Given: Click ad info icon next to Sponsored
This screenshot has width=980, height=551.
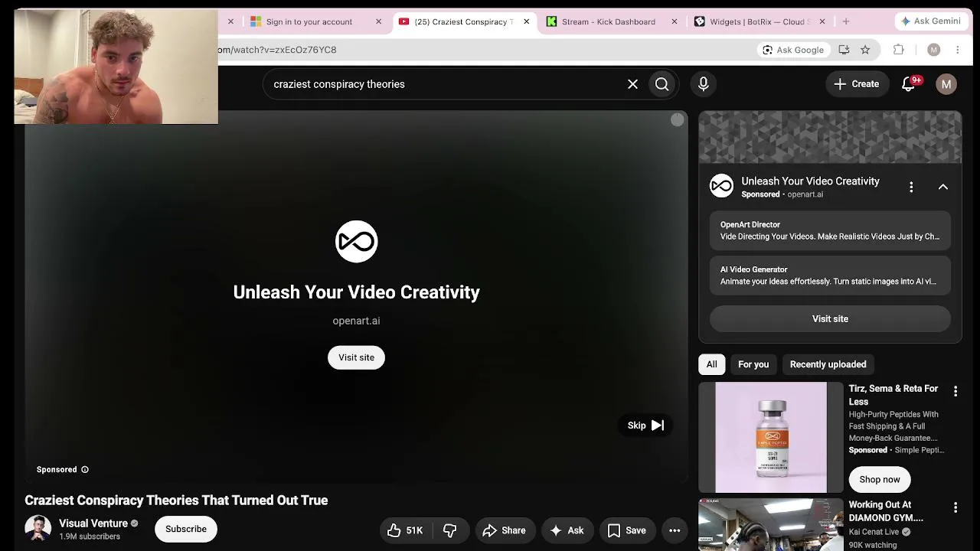Looking at the screenshot, I should 85,470.
